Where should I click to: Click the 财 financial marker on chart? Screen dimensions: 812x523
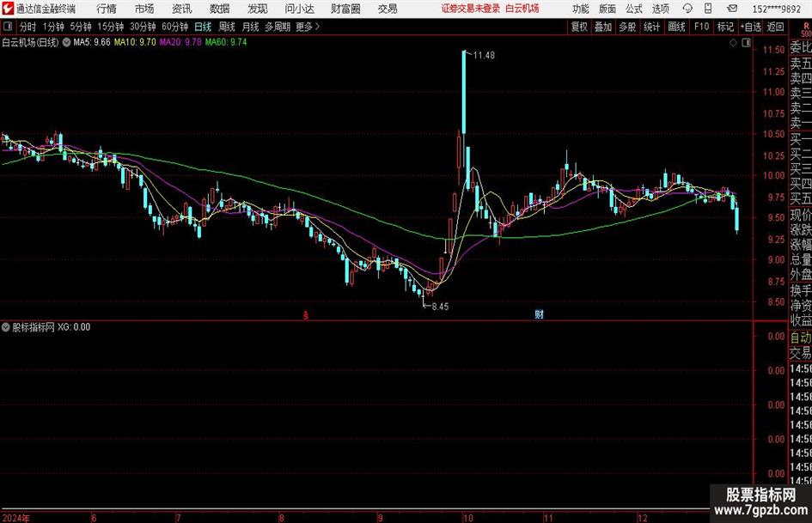click(539, 314)
